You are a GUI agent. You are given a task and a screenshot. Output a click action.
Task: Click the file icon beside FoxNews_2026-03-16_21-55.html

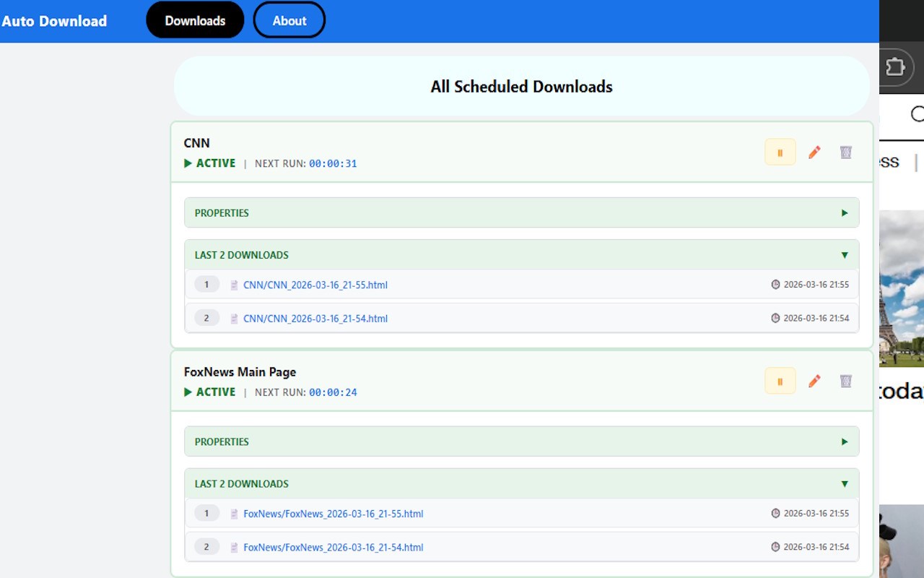pyautogui.click(x=234, y=514)
